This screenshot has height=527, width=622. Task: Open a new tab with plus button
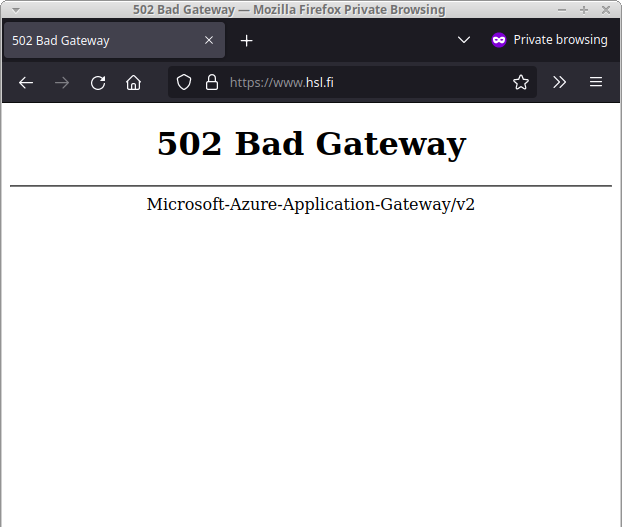(x=247, y=40)
